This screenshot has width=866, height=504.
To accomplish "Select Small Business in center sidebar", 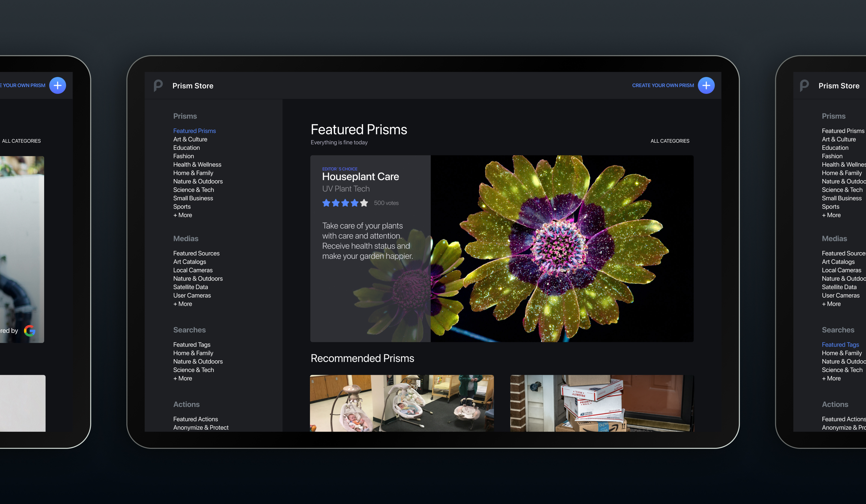I will (193, 198).
